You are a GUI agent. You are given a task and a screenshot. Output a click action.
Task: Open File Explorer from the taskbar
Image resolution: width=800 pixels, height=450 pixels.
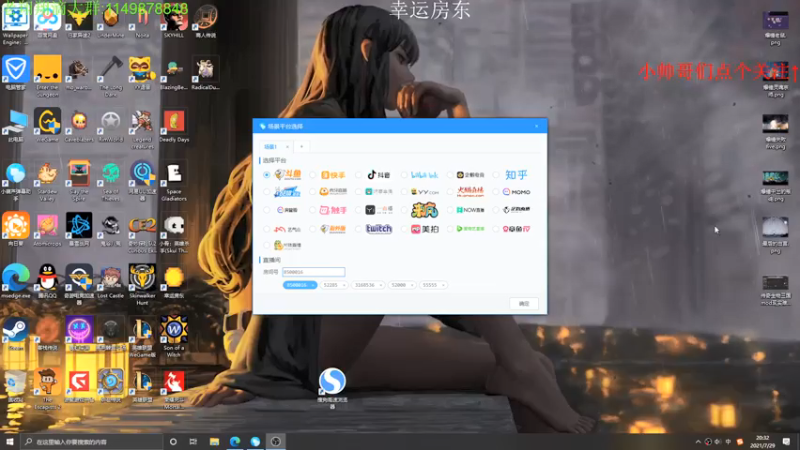(x=214, y=441)
